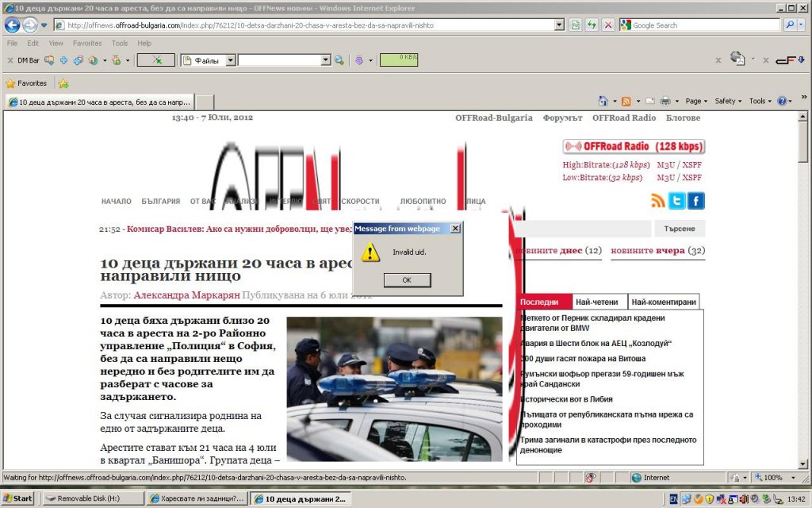Open the Page dropdown menu
The width and height of the screenshot is (812, 508).
(696, 101)
